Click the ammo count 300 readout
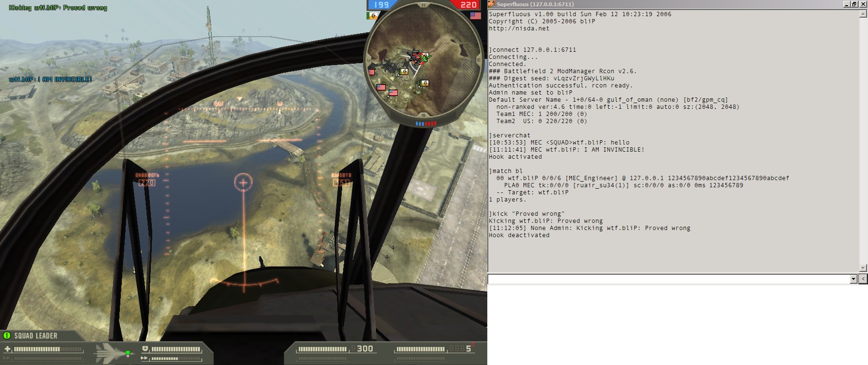The height and width of the screenshot is (365, 868). (x=365, y=349)
